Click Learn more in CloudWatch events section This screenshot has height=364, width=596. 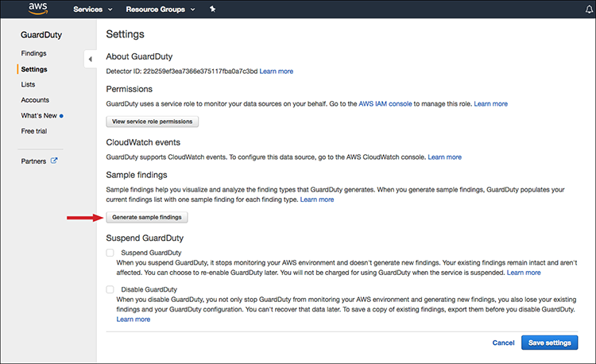[x=445, y=157]
